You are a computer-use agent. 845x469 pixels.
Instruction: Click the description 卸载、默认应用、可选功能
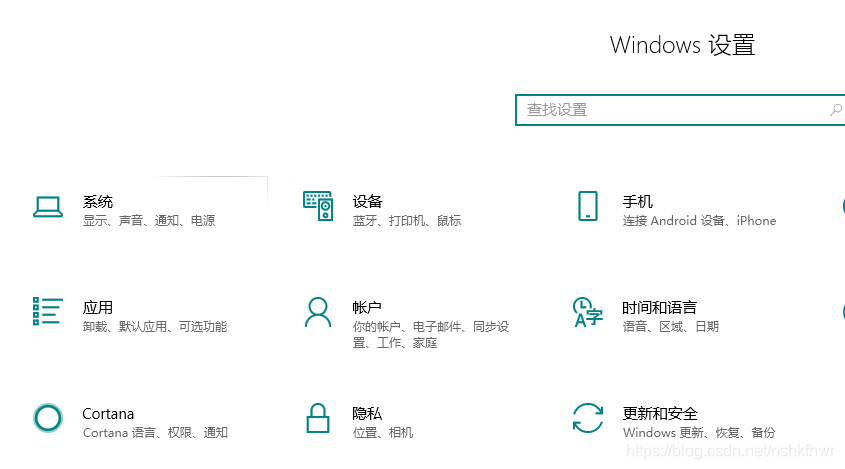[x=155, y=327]
